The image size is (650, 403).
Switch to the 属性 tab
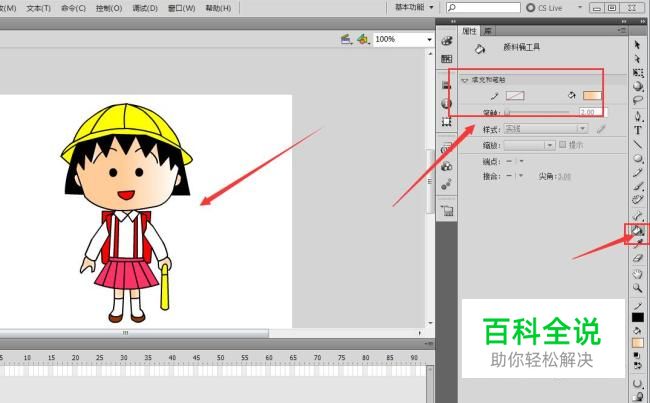coord(469,31)
